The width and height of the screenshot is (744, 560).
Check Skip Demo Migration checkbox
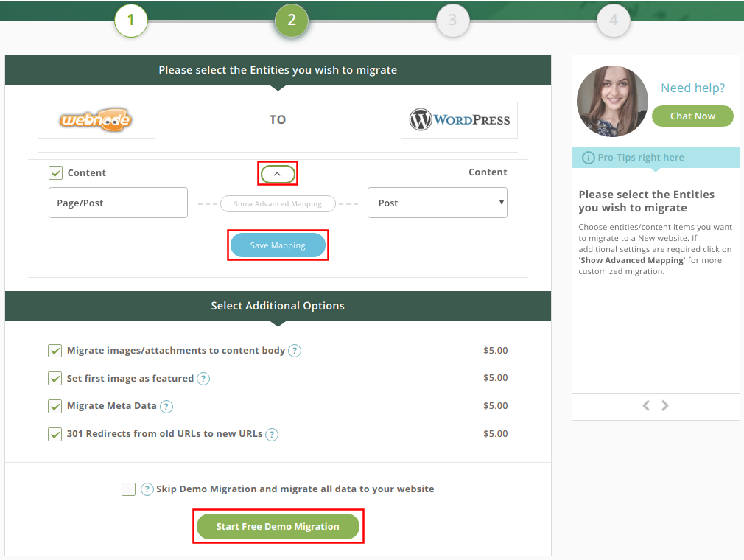pos(129,489)
